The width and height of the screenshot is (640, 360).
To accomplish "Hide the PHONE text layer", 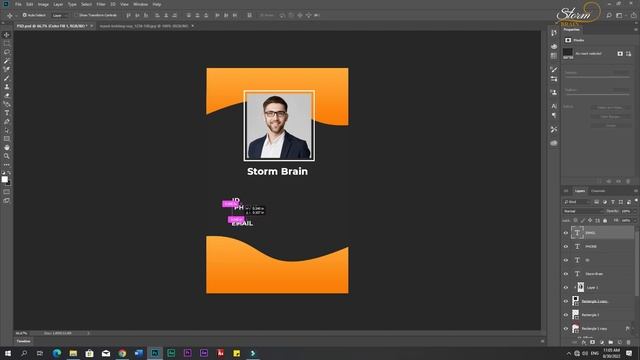I will (x=566, y=247).
